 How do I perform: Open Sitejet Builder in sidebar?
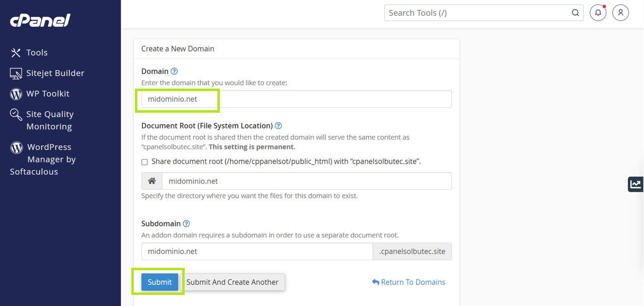pyautogui.click(x=55, y=73)
